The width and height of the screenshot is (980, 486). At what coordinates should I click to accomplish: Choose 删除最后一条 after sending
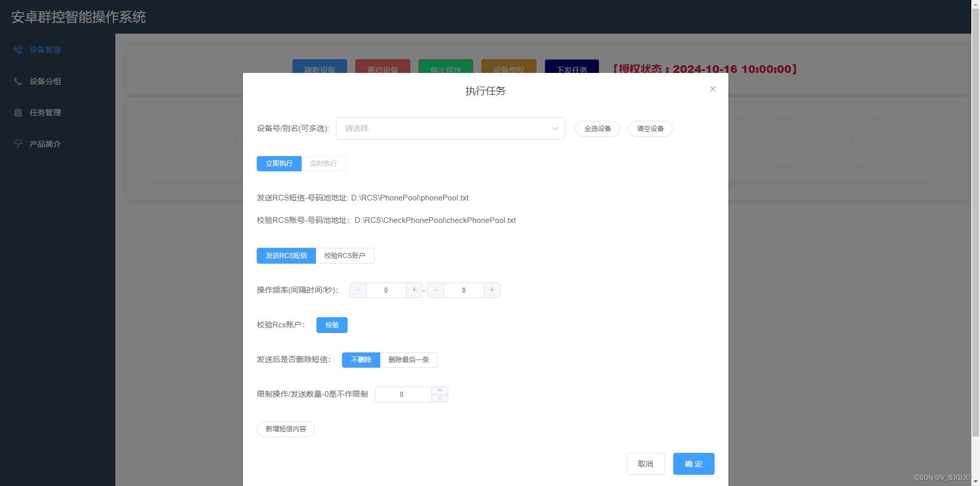tap(409, 360)
